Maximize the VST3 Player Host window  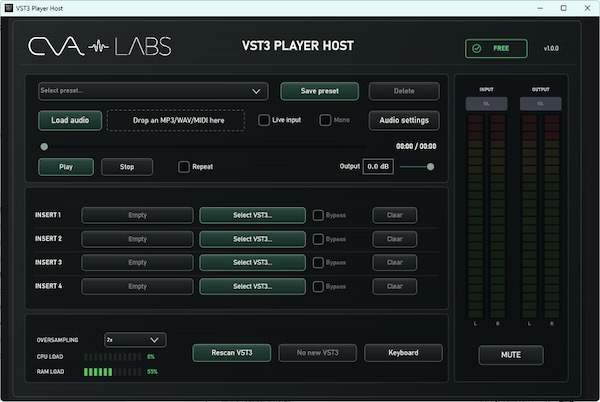(564, 8)
